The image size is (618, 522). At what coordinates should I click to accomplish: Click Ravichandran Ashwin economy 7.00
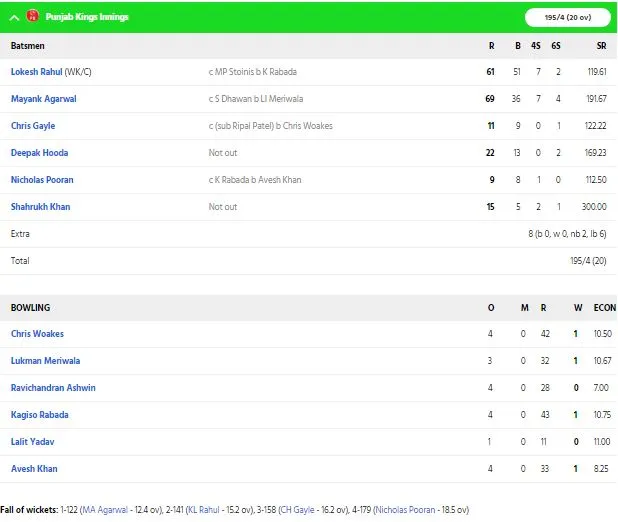coord(601,388)
